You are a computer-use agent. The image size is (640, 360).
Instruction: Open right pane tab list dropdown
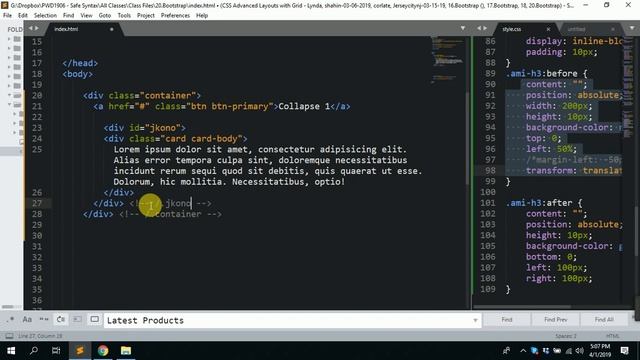tap(632, 28)
